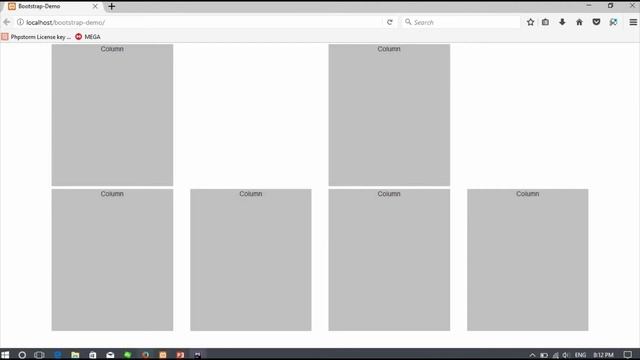Save page to Pocket icon
The width and height of the screenshot is (640, 360).
point(596,22)
